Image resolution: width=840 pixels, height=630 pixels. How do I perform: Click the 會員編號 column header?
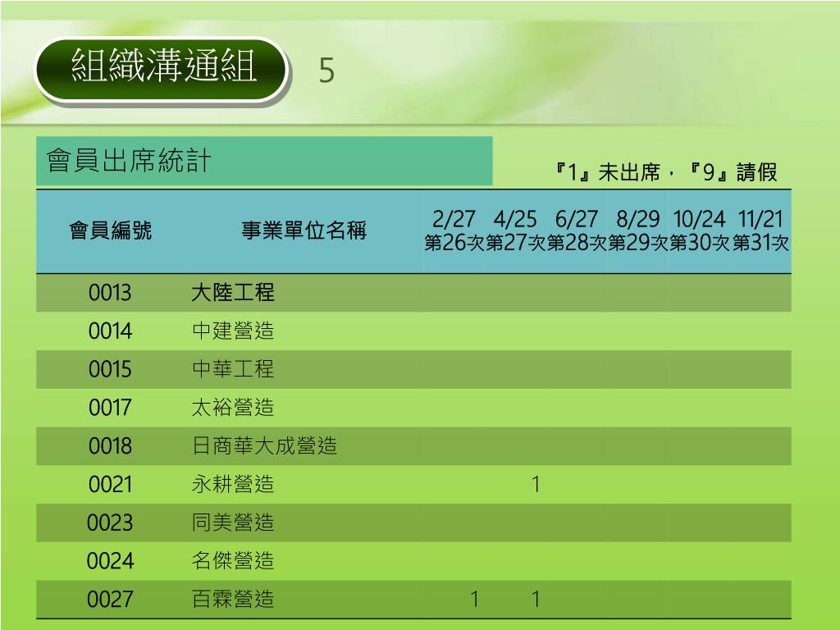pyautogui.click(x=111, y=231)
